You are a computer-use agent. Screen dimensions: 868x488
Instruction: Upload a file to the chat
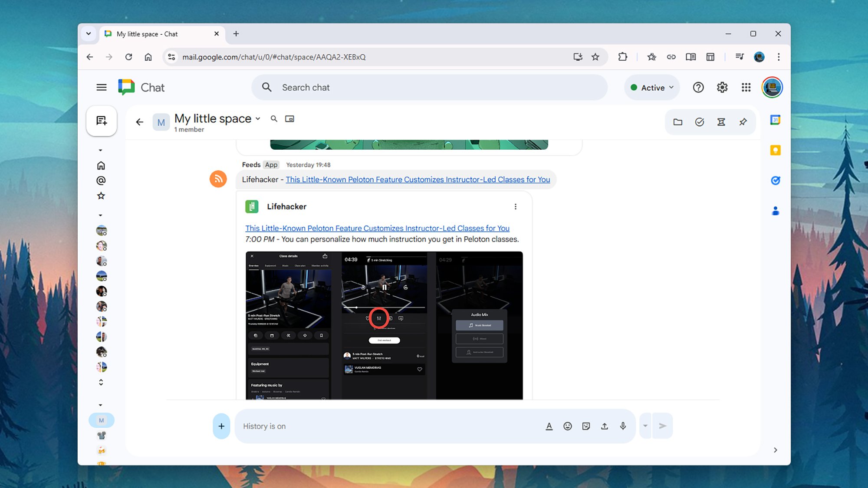pos(604,426)
